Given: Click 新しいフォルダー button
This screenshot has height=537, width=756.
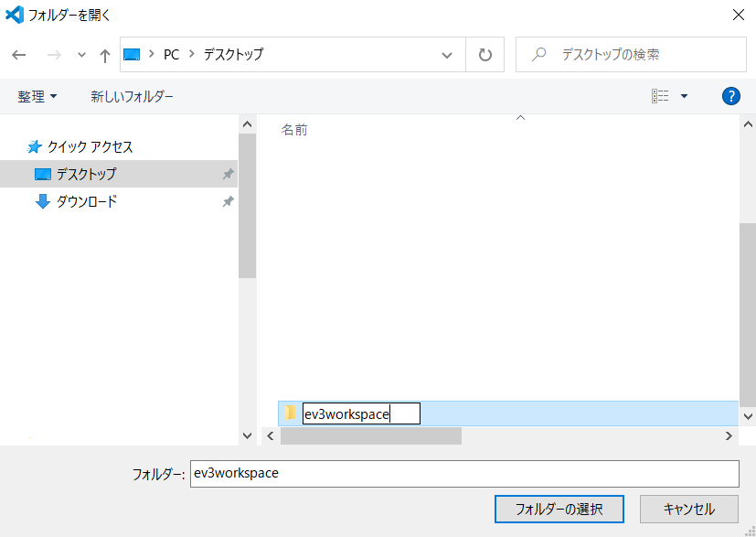Looking at the screenshot, I should [133, 96].
